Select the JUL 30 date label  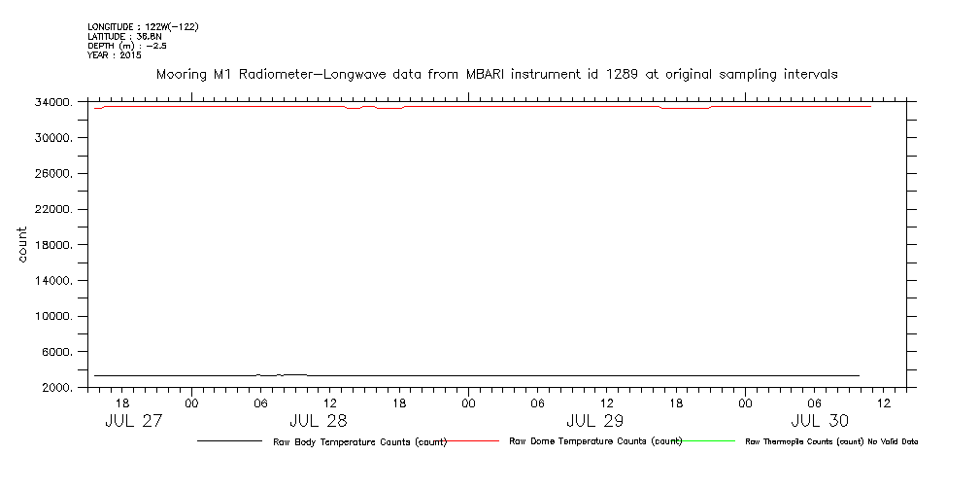point(820,421)
